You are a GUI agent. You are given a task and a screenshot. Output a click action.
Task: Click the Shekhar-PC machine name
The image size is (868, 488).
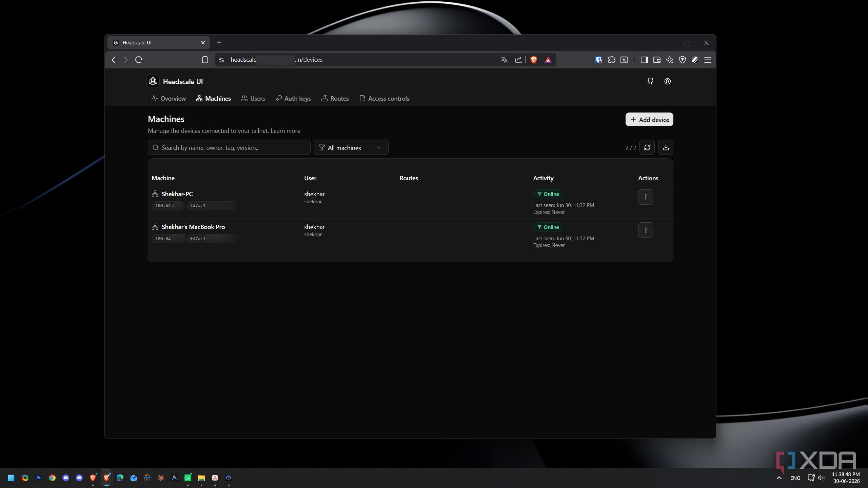[177, 194]
